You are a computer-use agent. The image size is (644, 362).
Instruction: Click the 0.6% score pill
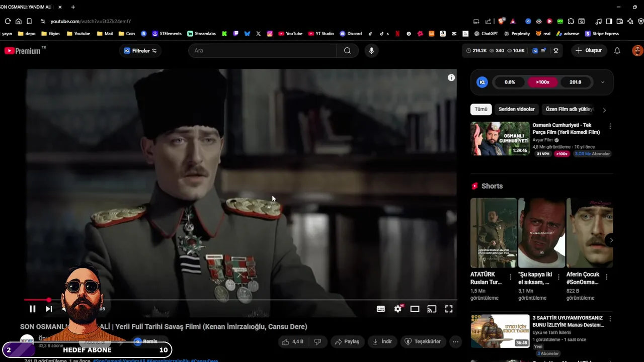[510, 82]
